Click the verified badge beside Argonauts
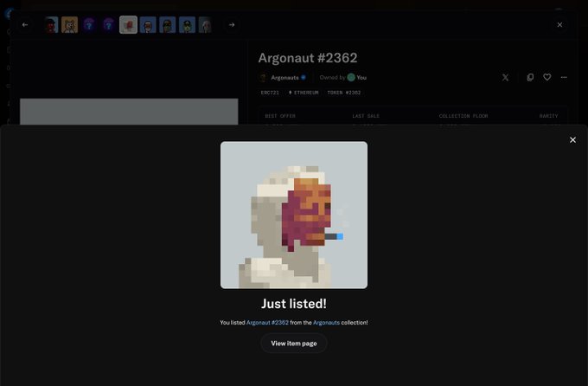 [304, 77]
